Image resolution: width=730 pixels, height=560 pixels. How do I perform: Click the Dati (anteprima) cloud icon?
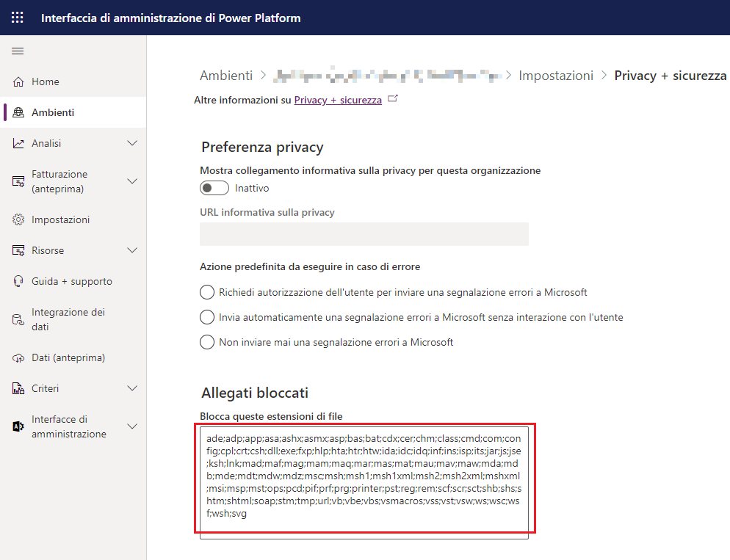pos(18,357)
